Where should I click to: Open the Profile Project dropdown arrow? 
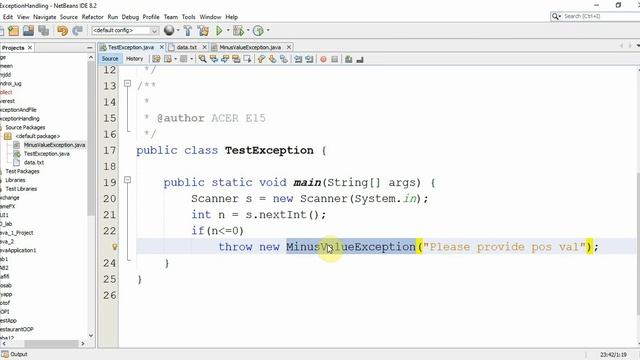pyautogui.click(x=268, y=31)
